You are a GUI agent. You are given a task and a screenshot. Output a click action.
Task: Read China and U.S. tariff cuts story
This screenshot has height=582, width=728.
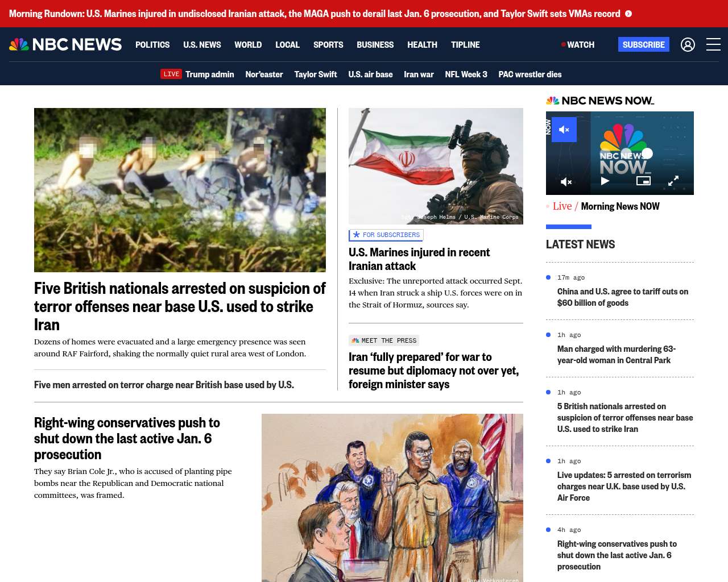point(623,297)
